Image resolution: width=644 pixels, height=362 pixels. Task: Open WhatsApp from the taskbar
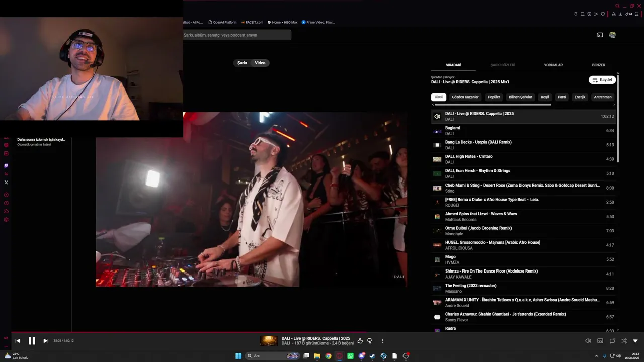point(351,356)
